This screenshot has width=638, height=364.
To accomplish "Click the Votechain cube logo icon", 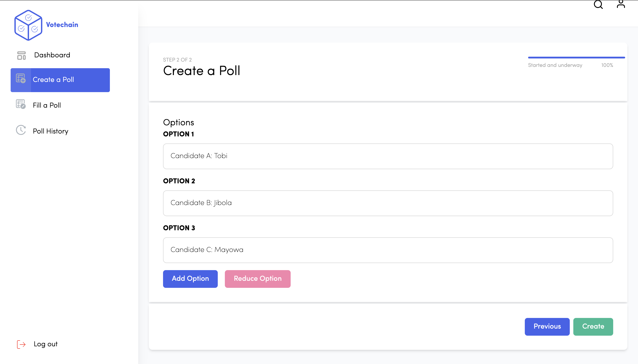I will point(28,25).
